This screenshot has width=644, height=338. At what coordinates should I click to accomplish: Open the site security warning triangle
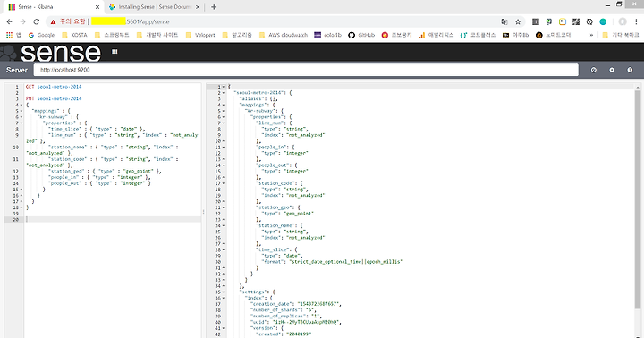pyautogui.click(x=53, y=21)
